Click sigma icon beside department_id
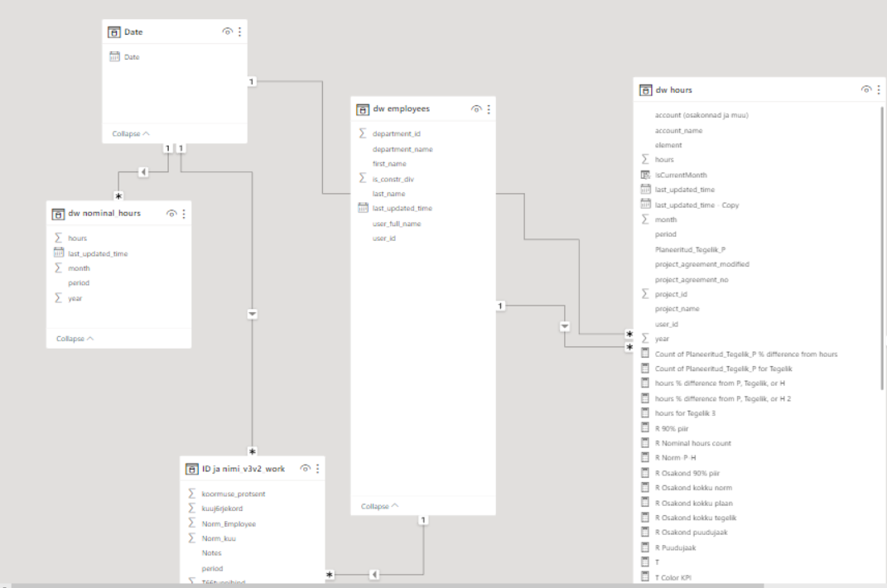887x588 pixels. (x=363, y=133)
